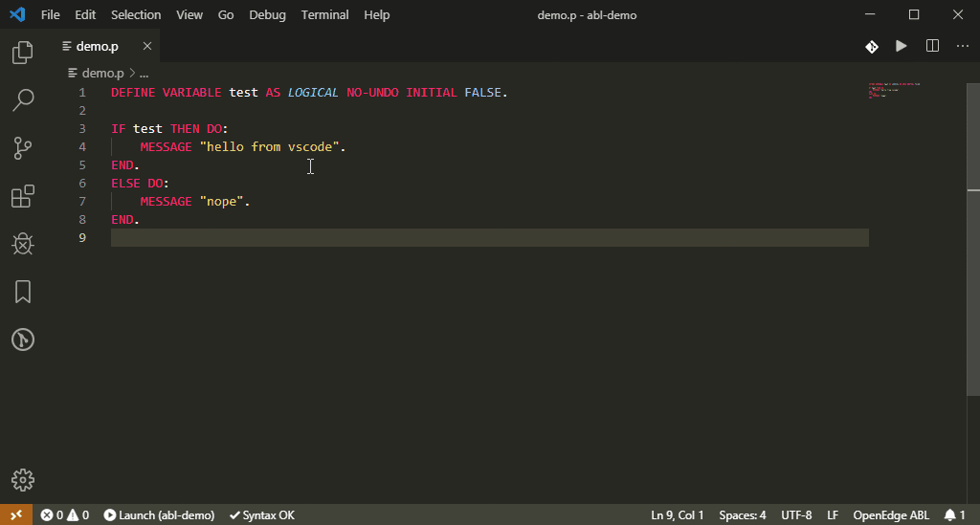Open the Bookmarks view

(23, 292)
